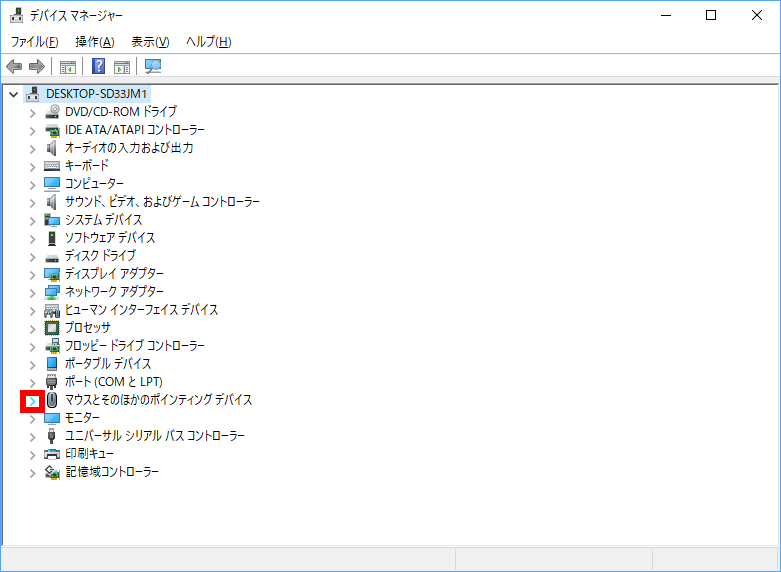
Task: Open the 操作(A) menu
Action: 95,42
